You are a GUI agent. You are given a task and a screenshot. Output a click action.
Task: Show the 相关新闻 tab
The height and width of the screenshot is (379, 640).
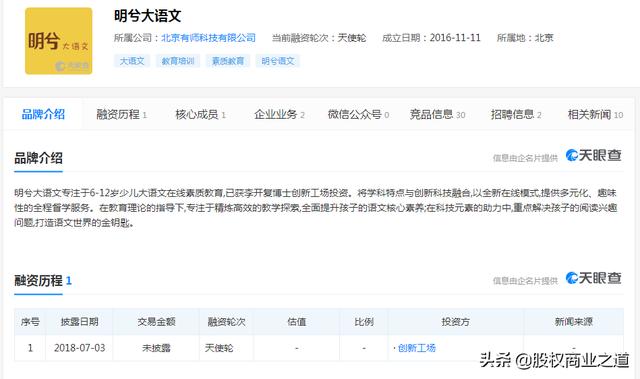pos(595,115)
